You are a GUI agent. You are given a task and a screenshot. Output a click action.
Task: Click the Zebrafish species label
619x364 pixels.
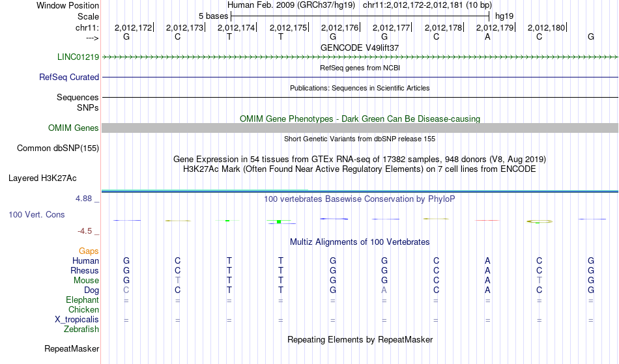tap(81, 329)
